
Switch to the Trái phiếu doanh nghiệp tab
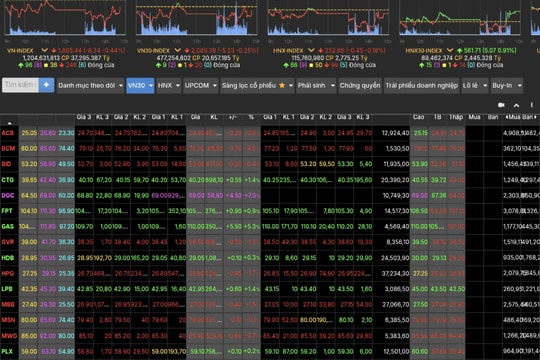coord(422,85)
